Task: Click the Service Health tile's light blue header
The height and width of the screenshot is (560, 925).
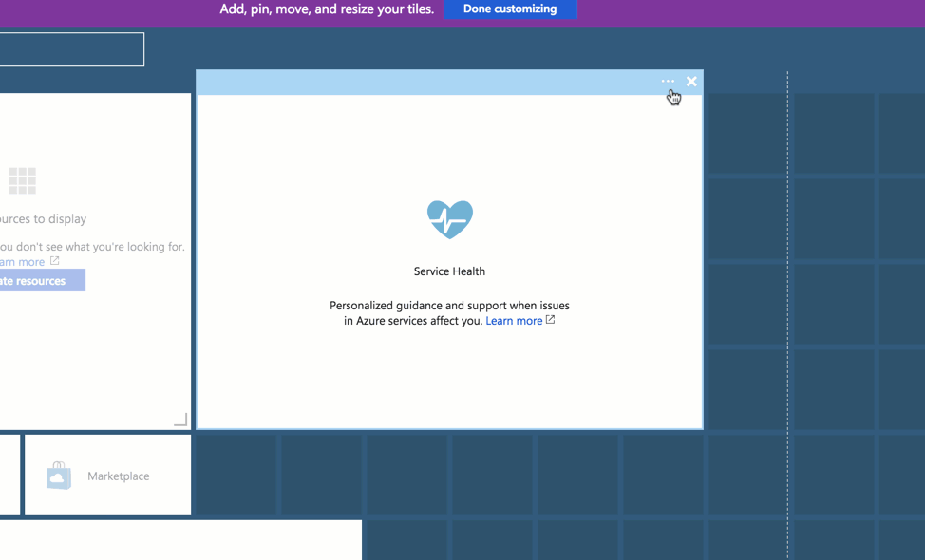Action: click(x=427, y=83)
